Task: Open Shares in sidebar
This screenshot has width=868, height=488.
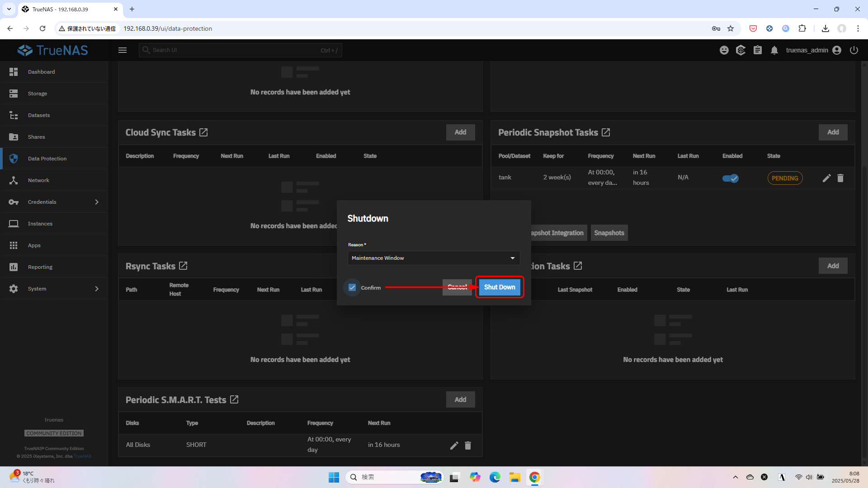Action: tap(54, 137)
